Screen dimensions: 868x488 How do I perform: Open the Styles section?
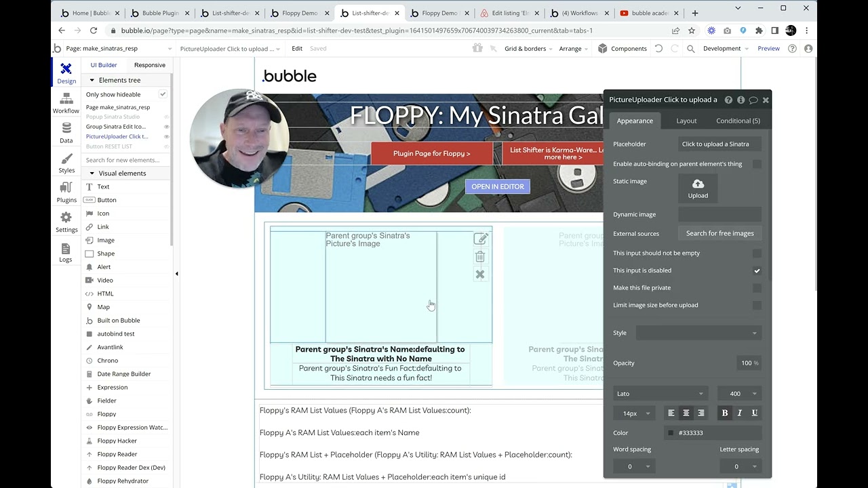(66, 163)
